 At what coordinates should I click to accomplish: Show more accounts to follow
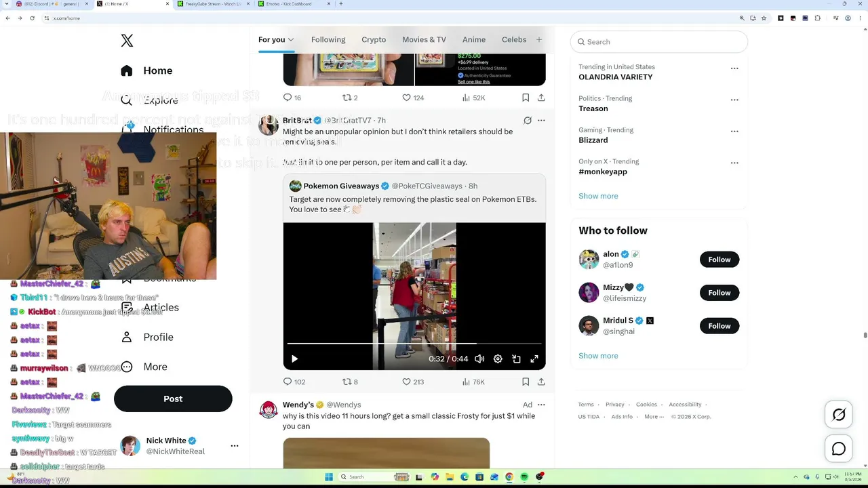click(x=598, y=356)
